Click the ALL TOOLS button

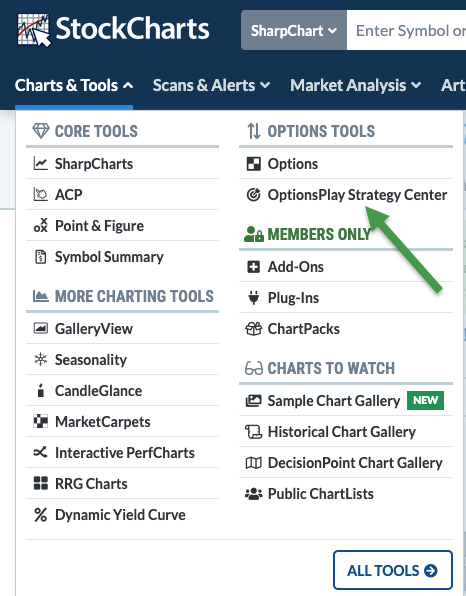(x=393, y=570)
